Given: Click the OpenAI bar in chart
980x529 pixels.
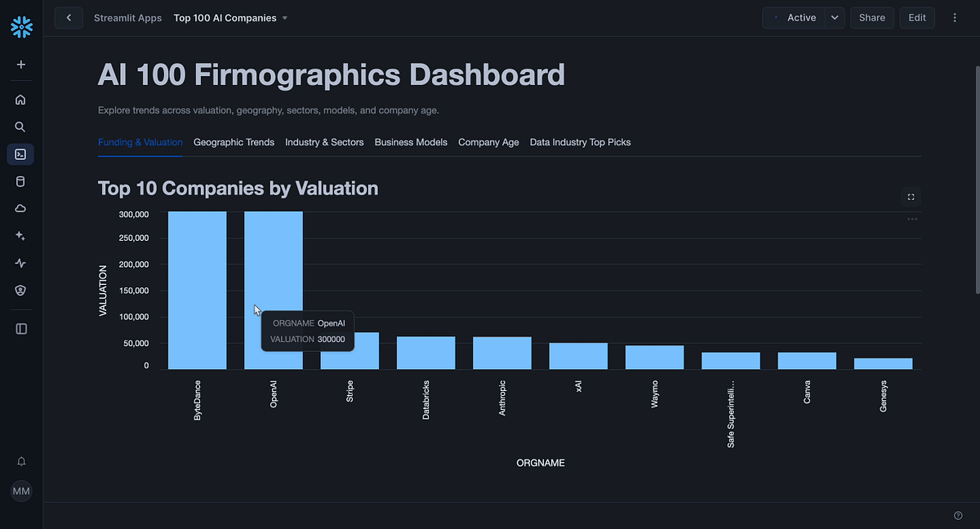Looking at the screenshot, I should 274,290.
